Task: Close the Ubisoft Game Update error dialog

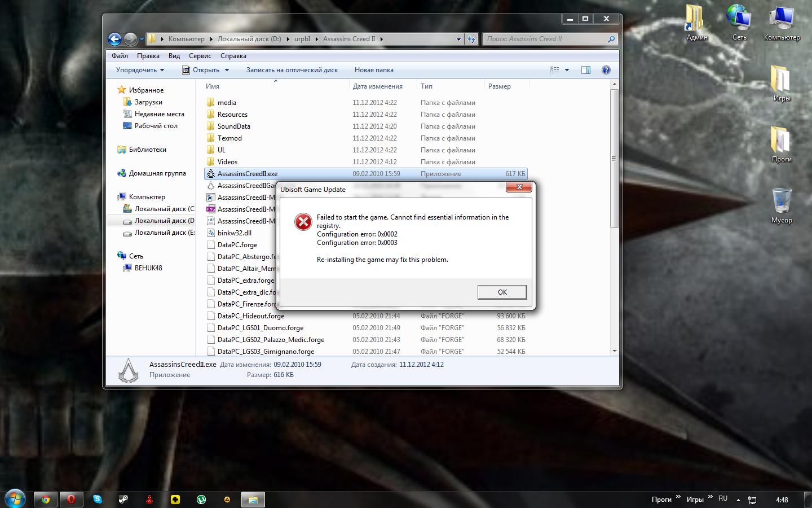Action: click(519, 187)
